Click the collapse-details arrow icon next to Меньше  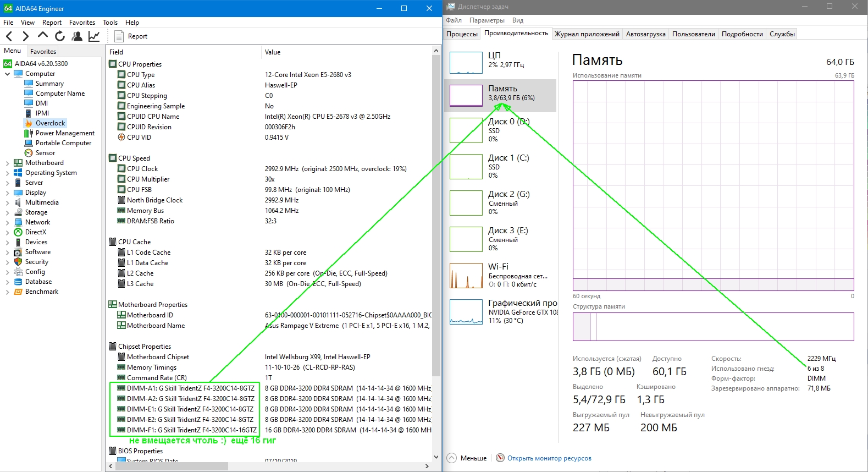click(452, 458)
